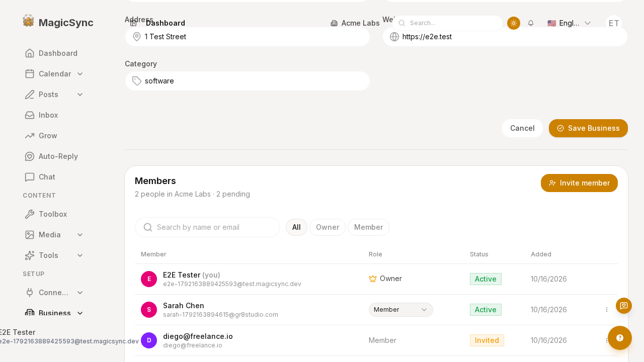Click the top bar Search box
The width and height of the screenshot is (644, 362).
pos(447,23)
